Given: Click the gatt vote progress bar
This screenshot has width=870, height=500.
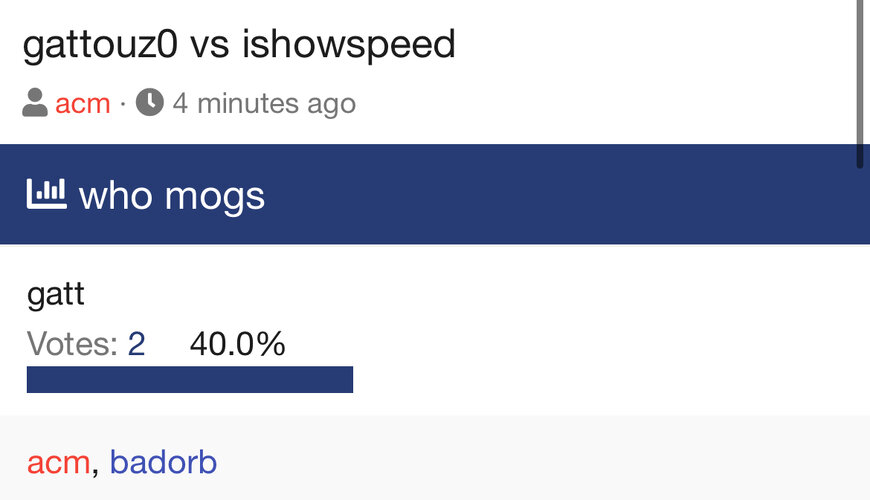Looking at the screenshot, I should coord(190,379).
